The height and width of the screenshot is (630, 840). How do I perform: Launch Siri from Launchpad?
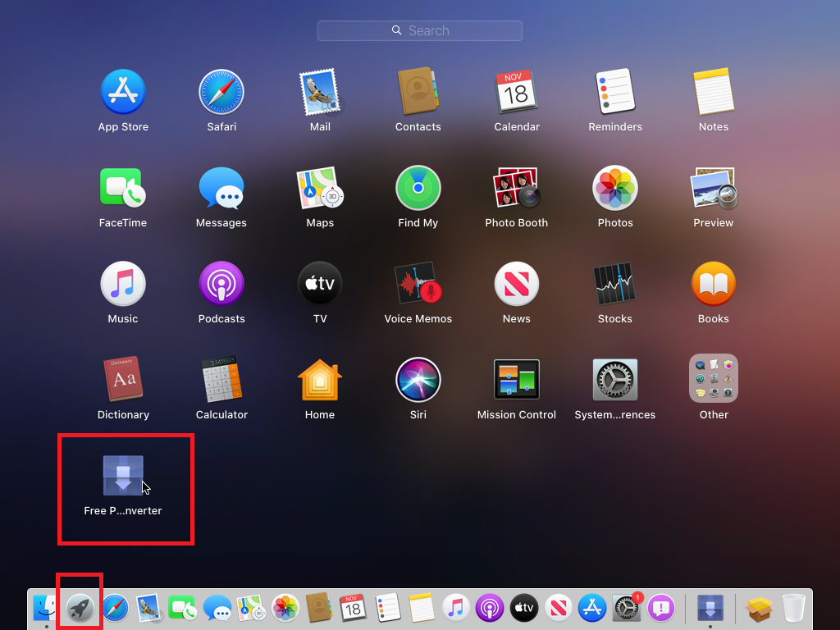coord(418,379)
